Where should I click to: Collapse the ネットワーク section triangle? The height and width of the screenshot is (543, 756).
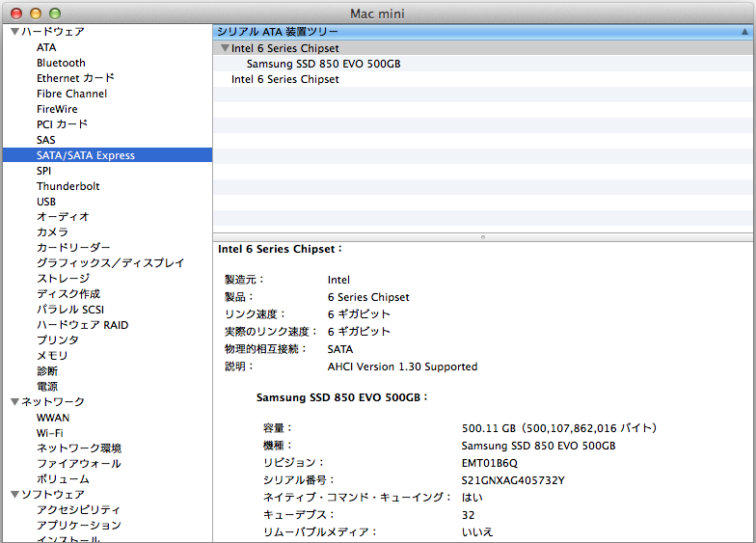tap(15, 401)
